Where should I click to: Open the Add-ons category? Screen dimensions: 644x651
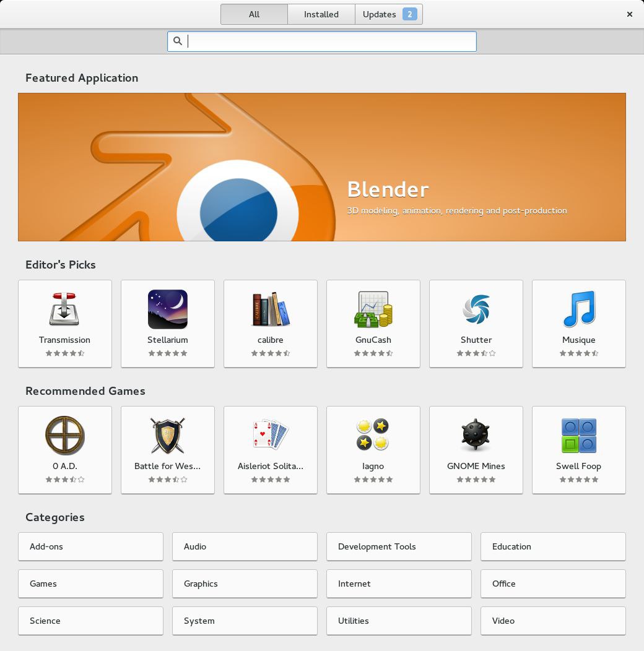click(x=90, y=547)
